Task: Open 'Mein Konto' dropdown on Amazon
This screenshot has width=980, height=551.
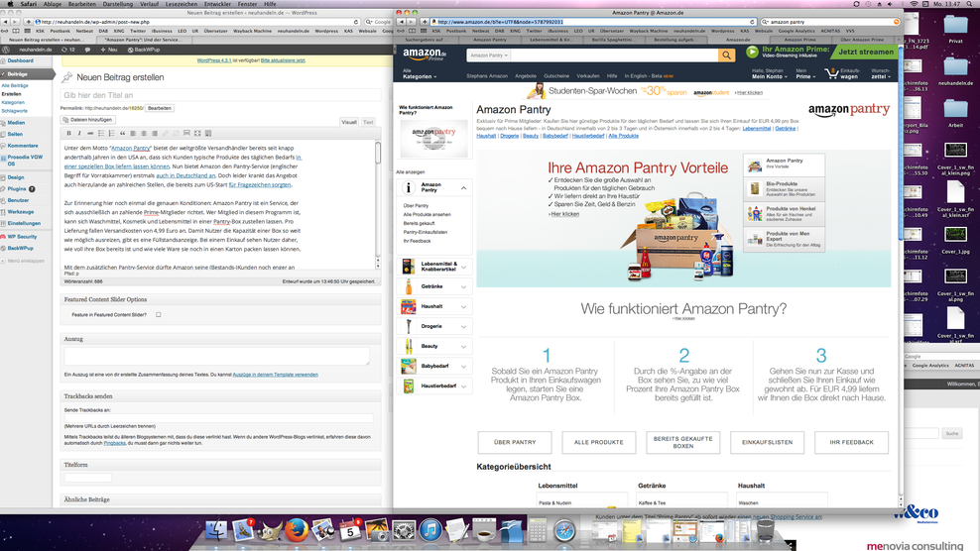Action: pos(768,73)
